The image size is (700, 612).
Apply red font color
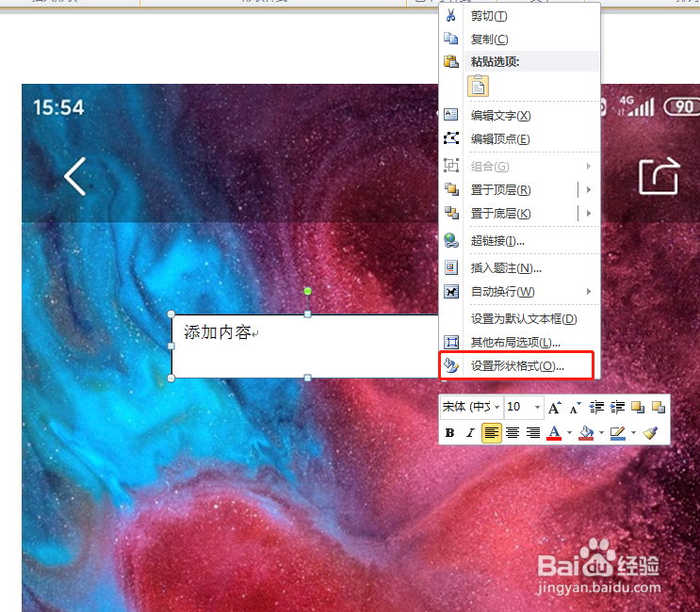click(x=554, y=433)
